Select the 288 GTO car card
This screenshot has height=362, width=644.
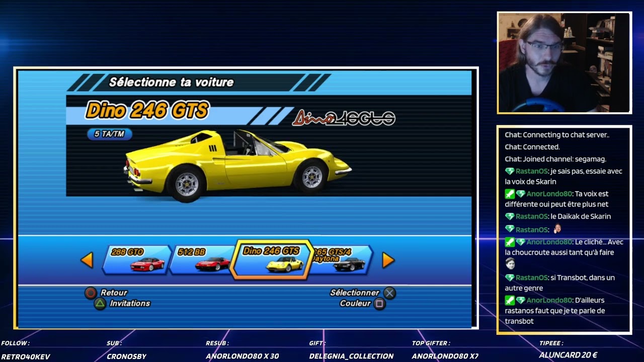[x=137, y=259]
